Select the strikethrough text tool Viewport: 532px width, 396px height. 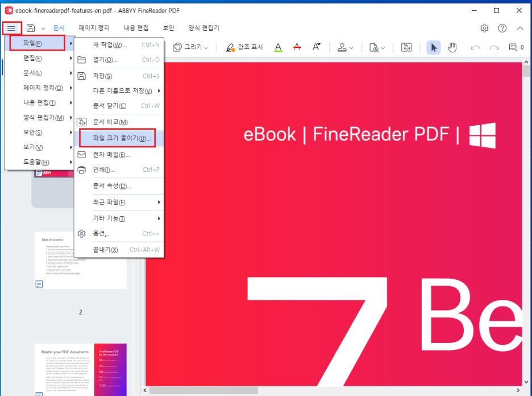click(297, 47)
